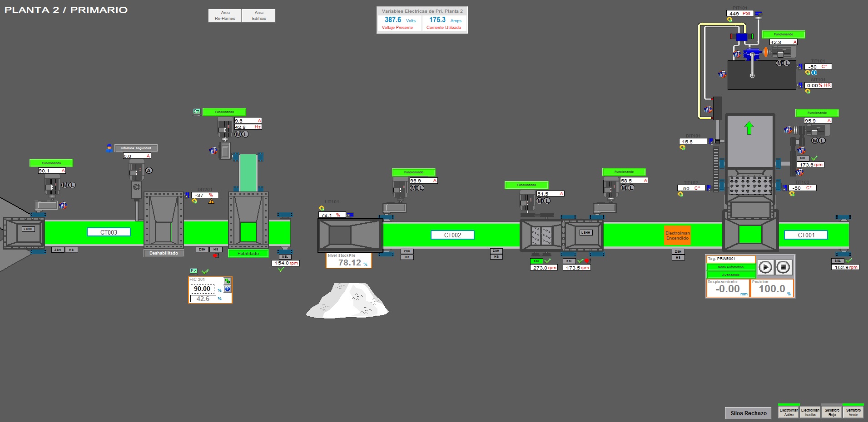This screenshot has width=868, height=422.
Task: Open the Silos Rechazo screen
Action: tap(748, 413)
